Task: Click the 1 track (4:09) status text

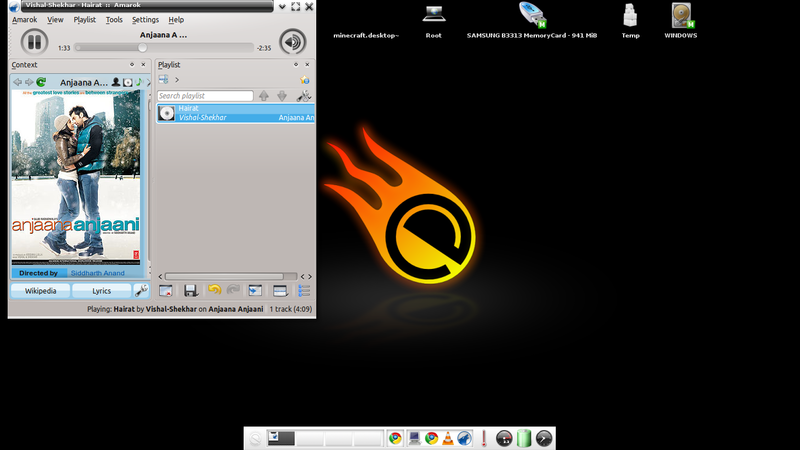Action: pos(290,309)
